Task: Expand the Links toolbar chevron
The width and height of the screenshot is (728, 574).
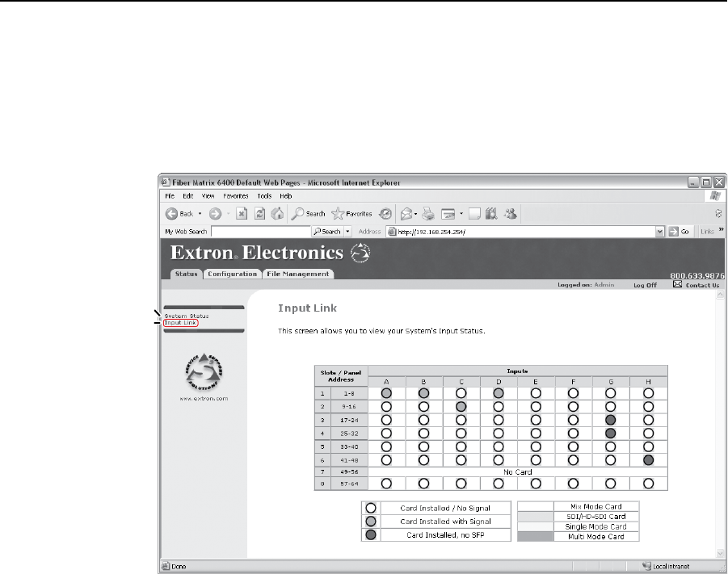Action: pyautogui.click(x=721, y=229)
